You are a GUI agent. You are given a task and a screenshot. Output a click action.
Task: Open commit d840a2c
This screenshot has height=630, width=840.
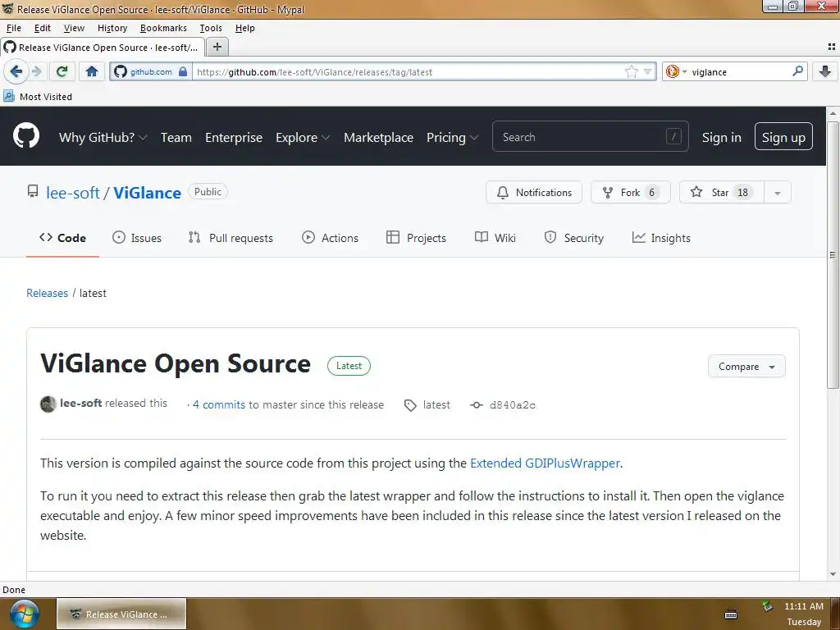click(503, 405)
